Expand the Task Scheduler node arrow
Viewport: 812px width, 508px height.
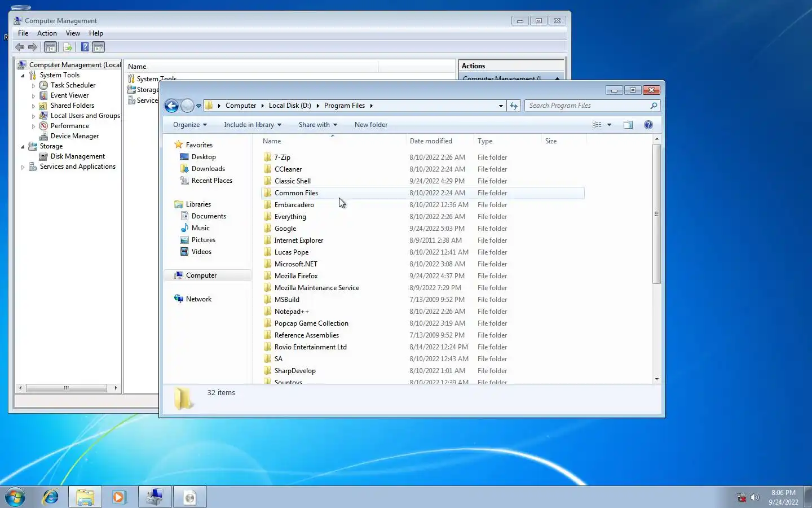pyautogui.click(x=33, y=86)
